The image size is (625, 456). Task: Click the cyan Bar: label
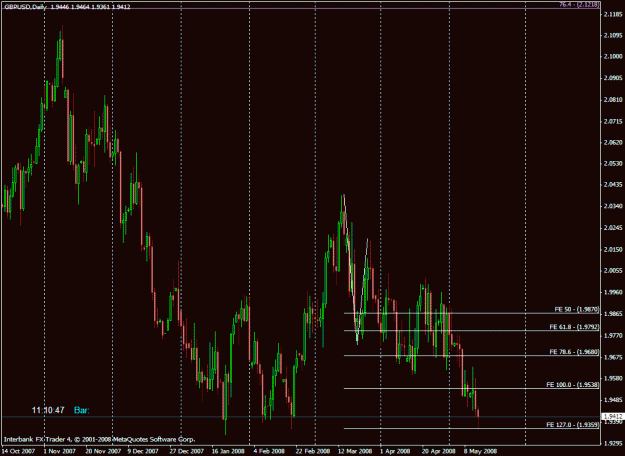(82, 410)
